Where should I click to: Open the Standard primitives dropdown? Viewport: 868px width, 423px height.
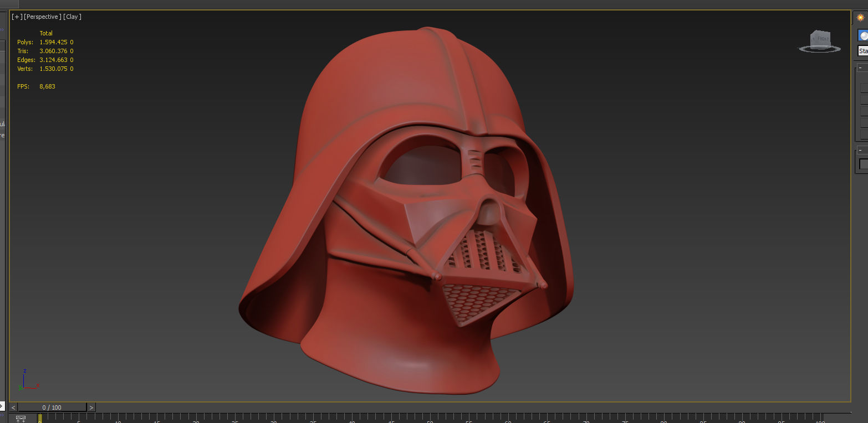(863, 51)
